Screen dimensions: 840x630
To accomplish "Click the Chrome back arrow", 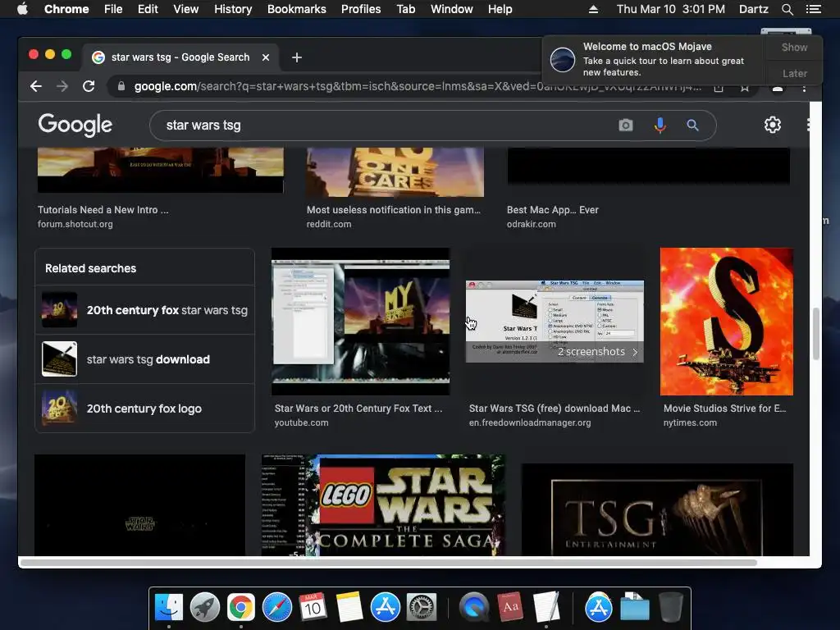I will pos(36,86).
